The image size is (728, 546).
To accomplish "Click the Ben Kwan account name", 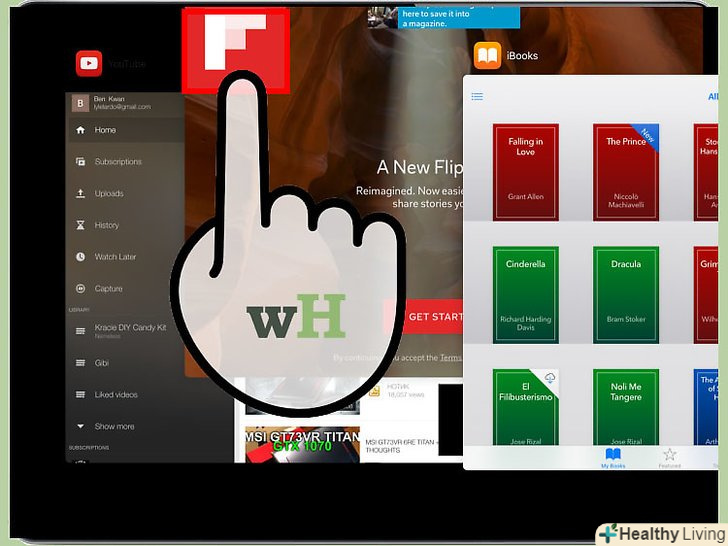I will 109,99.
